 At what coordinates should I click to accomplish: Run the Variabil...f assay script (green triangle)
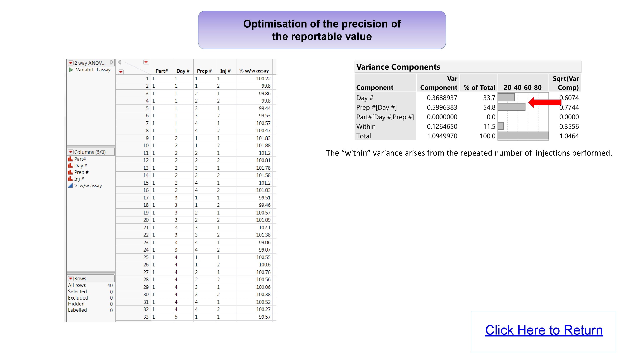click(x=71, y=70)
